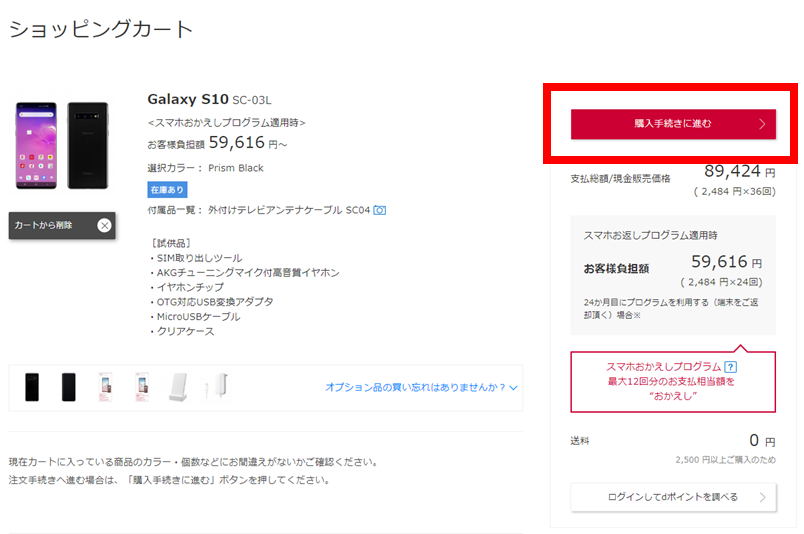The height and width of the screenshot is (534, 804).
Task: Open the camera icon next to SC04 accessory
Action: click(x=379, y=210)
